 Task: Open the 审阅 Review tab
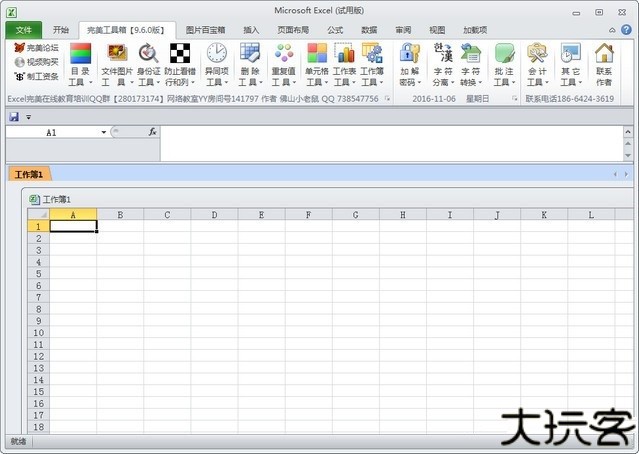coord(403,30)
